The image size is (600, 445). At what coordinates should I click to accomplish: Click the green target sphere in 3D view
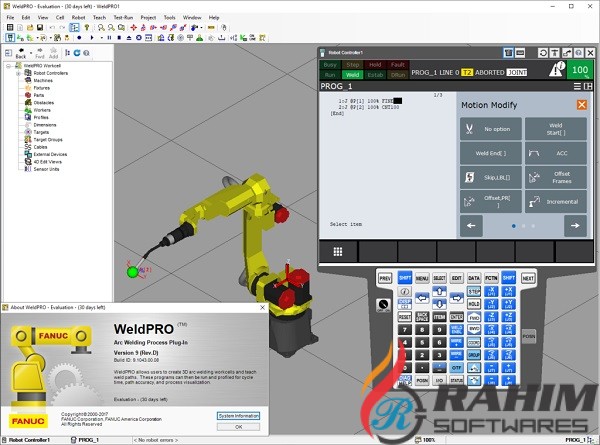point(132,272)
